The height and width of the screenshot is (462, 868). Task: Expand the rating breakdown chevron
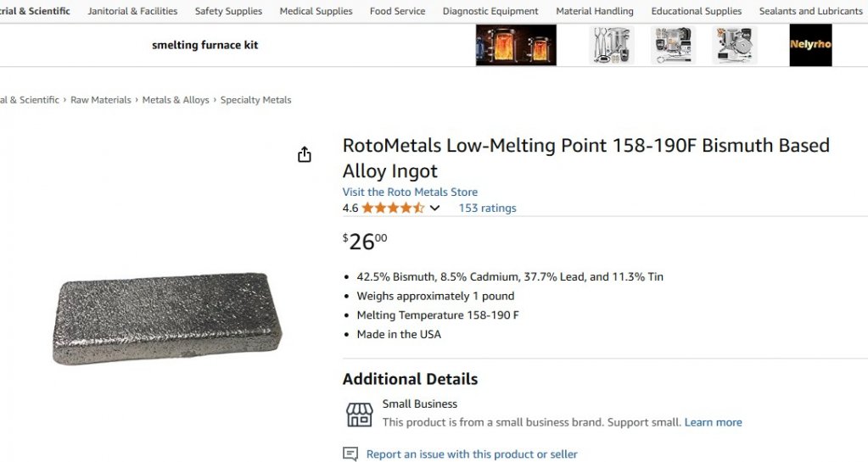[x=434, y=208]
